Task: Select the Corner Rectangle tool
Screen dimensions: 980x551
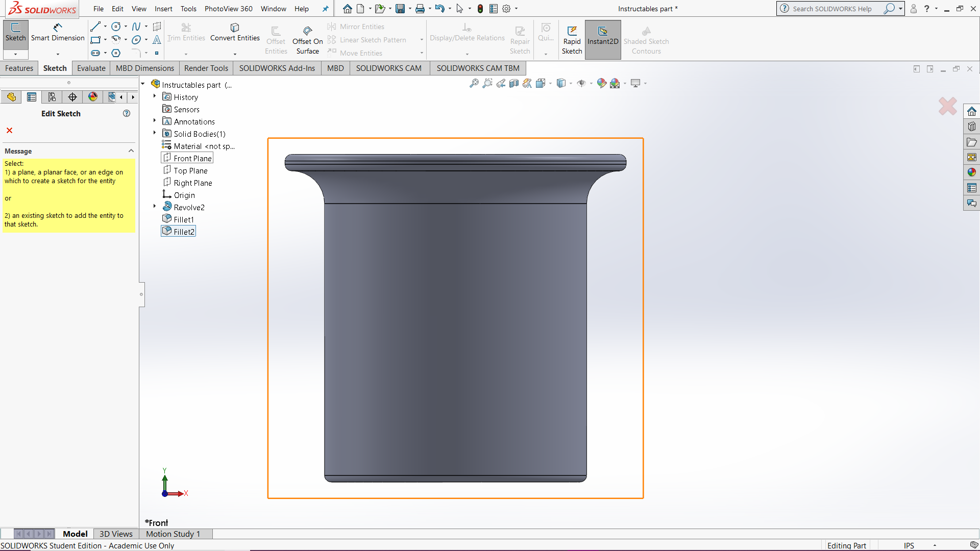Action: click(95, 40)
